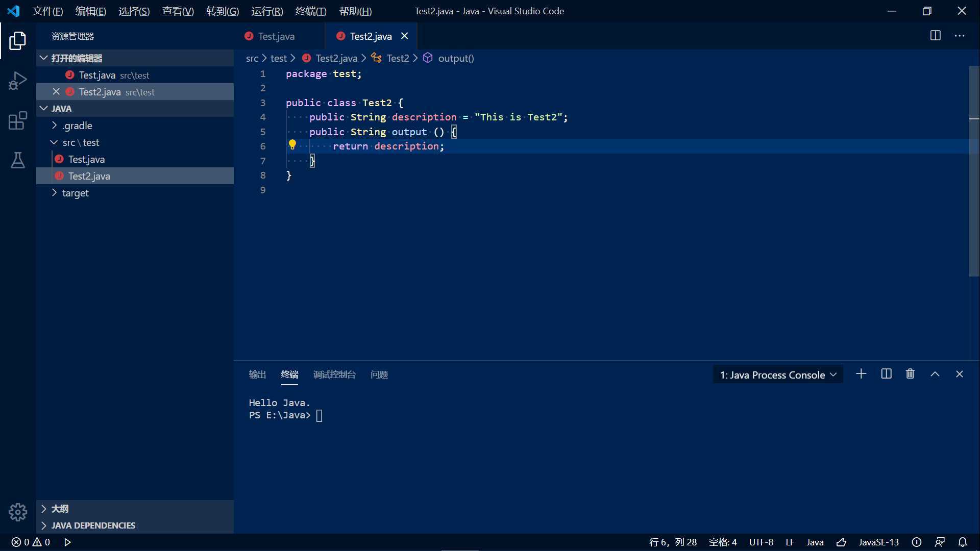The width and height of the screenshot is (980, 551).
Task: Maximize the panel with up chevron
Action: pos(935,374)
